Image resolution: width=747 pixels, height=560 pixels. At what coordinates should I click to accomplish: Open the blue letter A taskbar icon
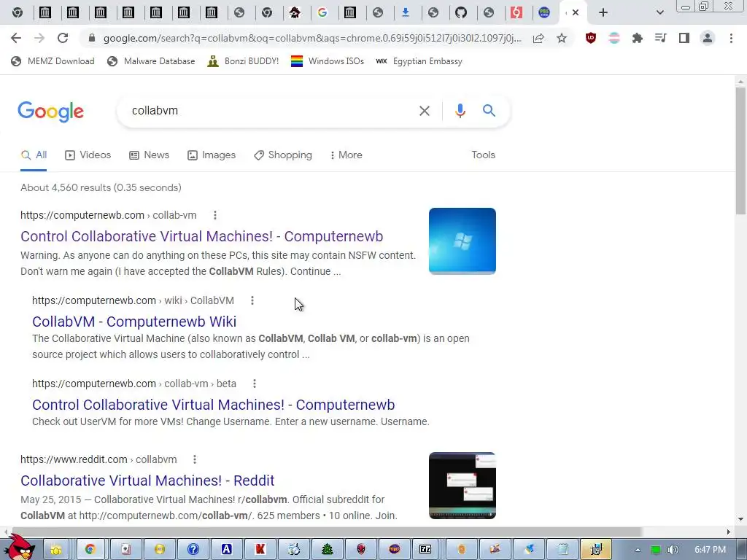[x=226, y=550]
